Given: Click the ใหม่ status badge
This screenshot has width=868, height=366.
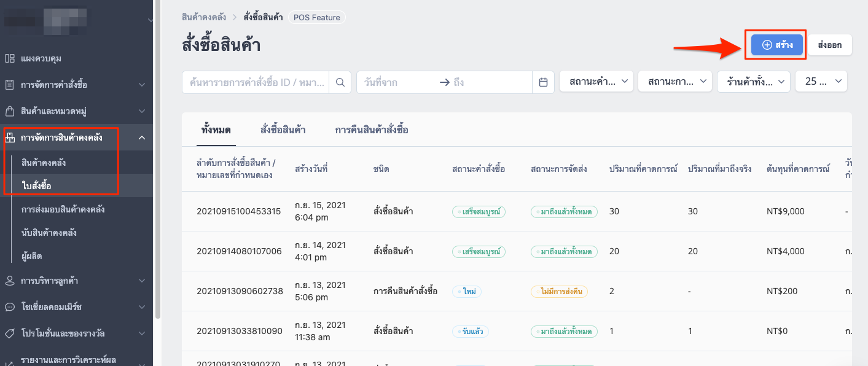Looking at the screenshot, I should pos(466,292).
